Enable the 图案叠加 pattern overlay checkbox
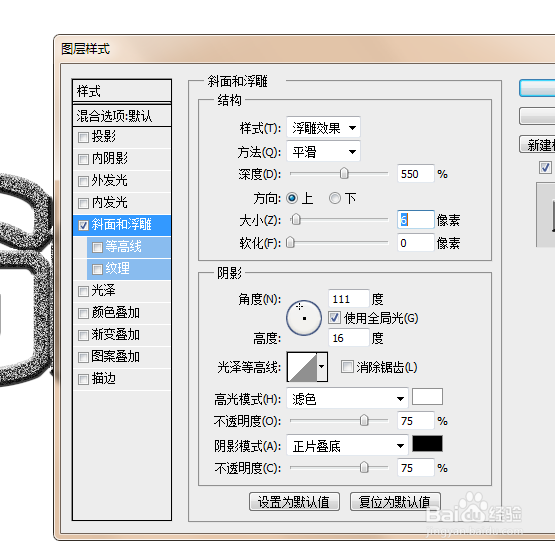Image resolution: width=555 pixels, height=551 pixels. (83, 357)
